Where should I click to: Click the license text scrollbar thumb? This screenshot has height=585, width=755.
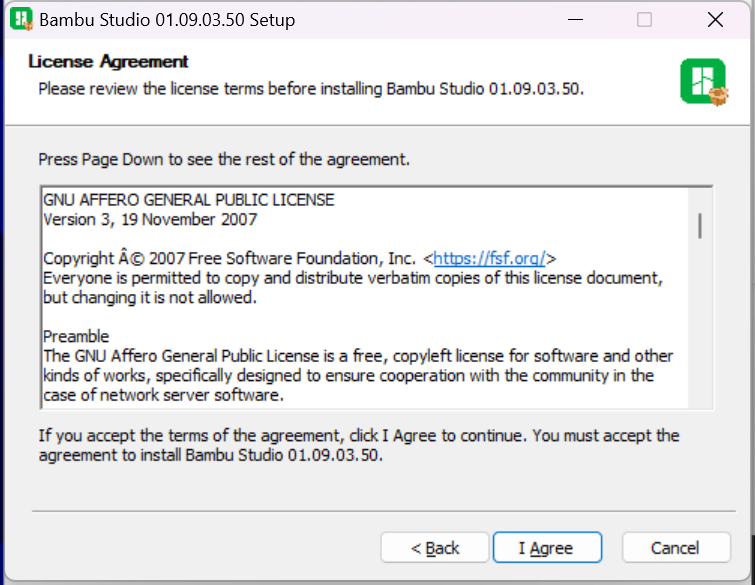click(x=700, y=225)
